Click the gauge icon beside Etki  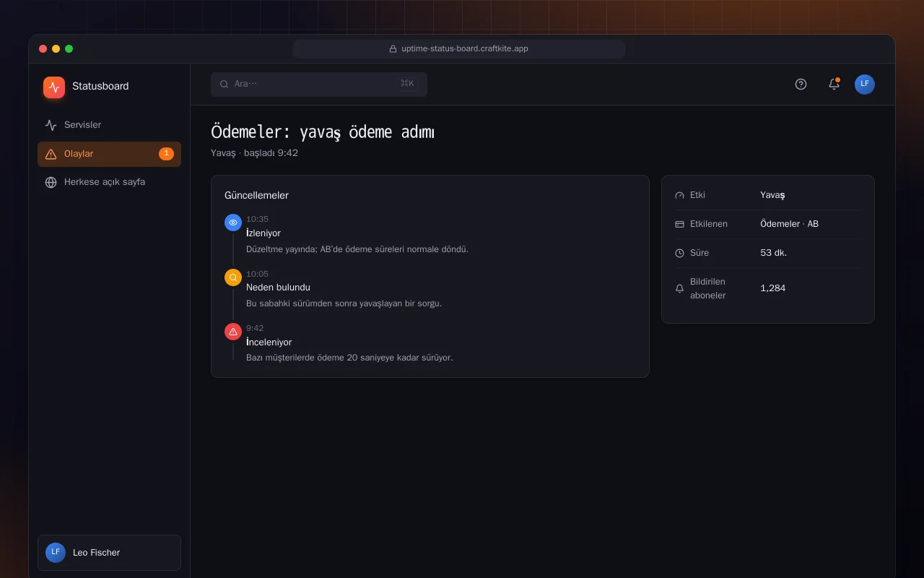click(679, 195)
